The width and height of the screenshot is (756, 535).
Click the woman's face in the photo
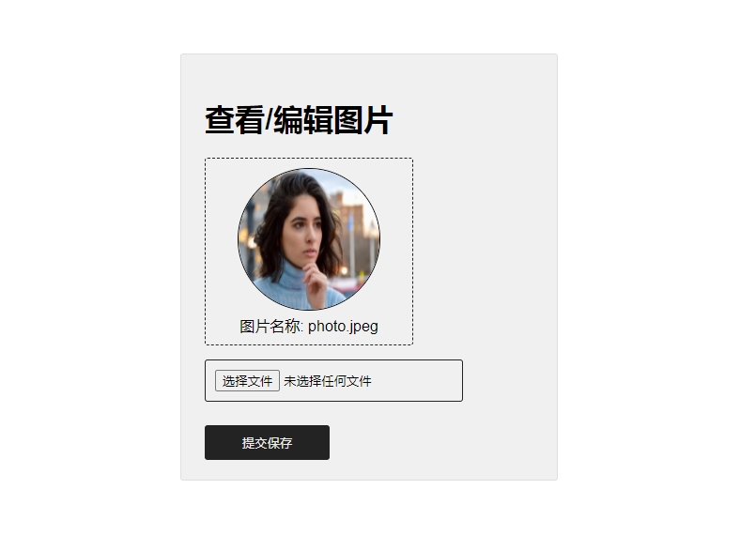[x=304, y=229]
